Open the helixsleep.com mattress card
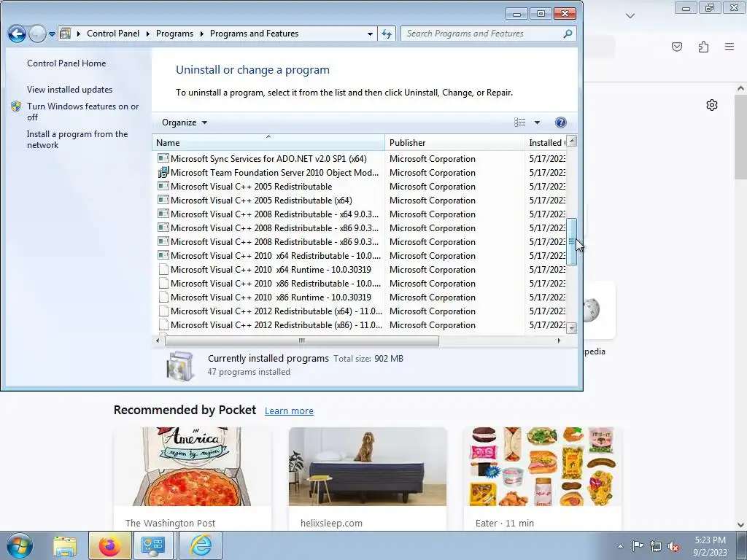Viewport: 747px width, 560px height. point(368,478)
